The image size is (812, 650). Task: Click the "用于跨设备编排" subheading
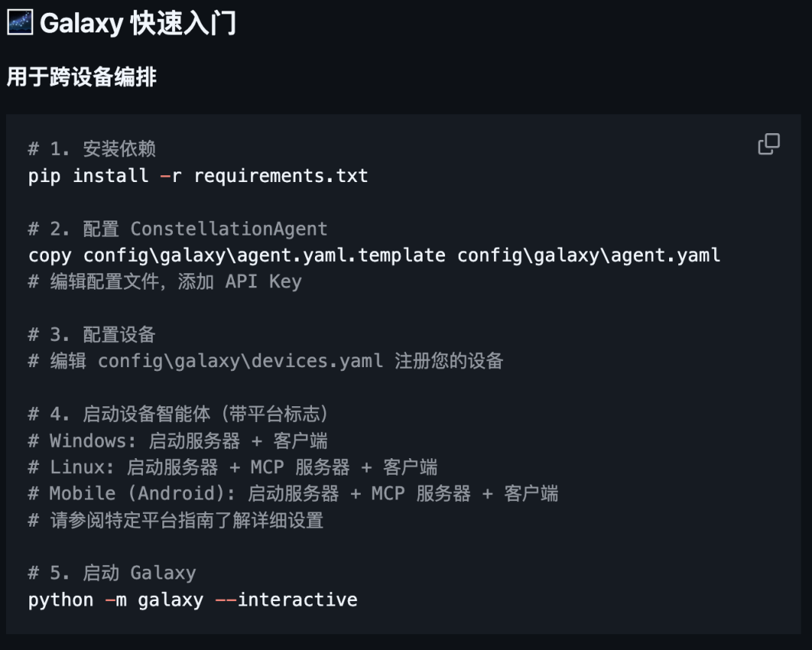click(81, 77)
